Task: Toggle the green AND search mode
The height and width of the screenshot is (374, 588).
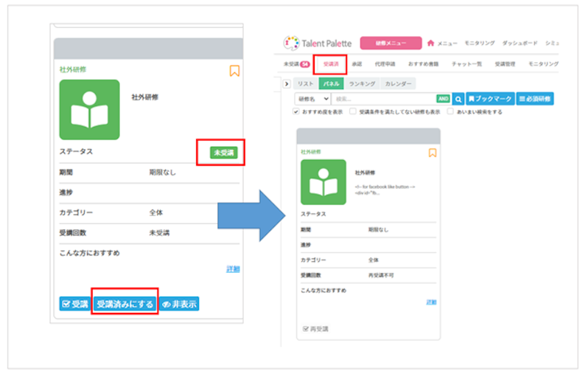Action: click(x=444, y=99)
